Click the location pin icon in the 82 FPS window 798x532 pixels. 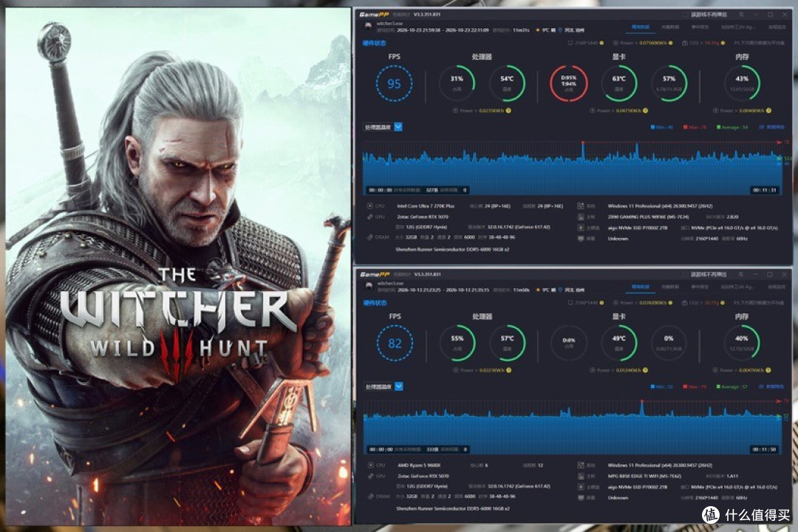tap(560, 290)
